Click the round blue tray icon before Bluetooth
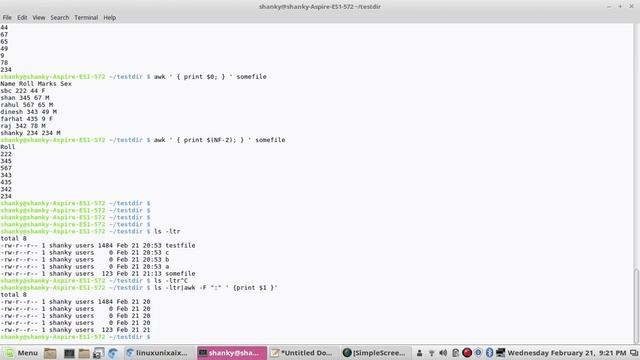640x360 pixels. click(x=478, y=353)
